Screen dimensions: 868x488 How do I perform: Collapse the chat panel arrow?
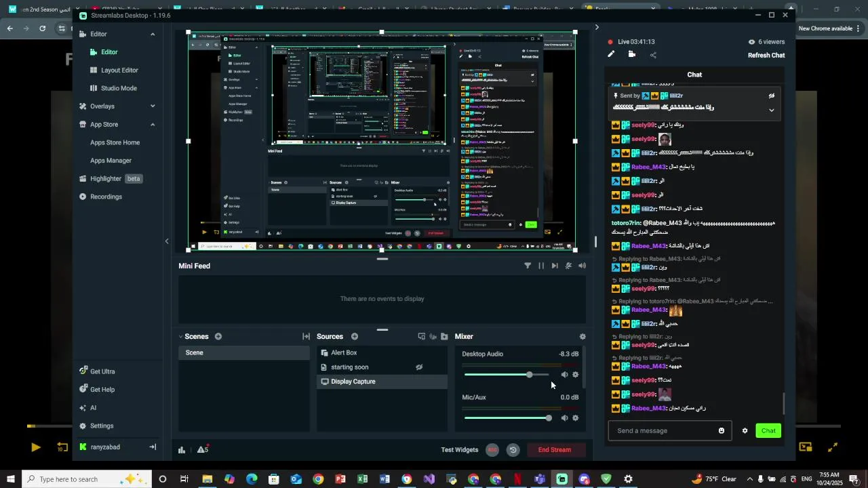597,27
